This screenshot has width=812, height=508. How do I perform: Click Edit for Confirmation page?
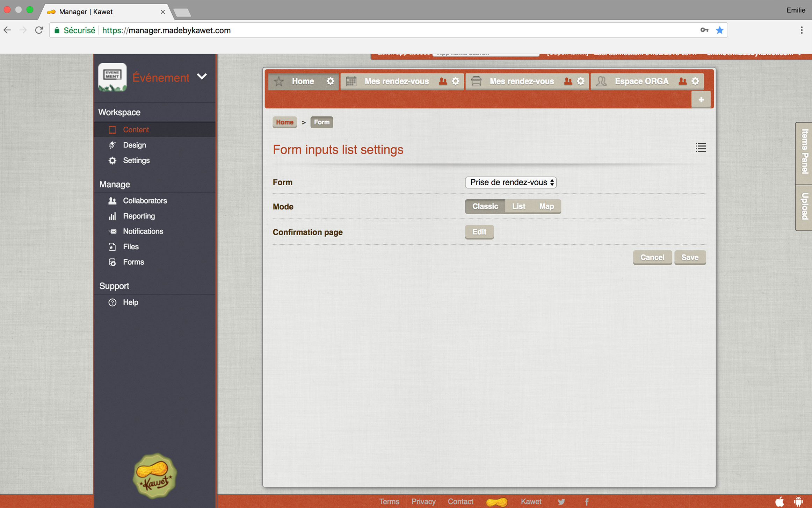pos(479,232)
